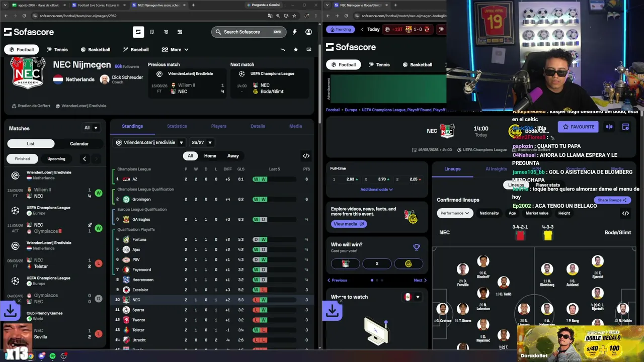Click the Trending button in right window
Screen dimensions: 644x362
(x=340, y=29)
